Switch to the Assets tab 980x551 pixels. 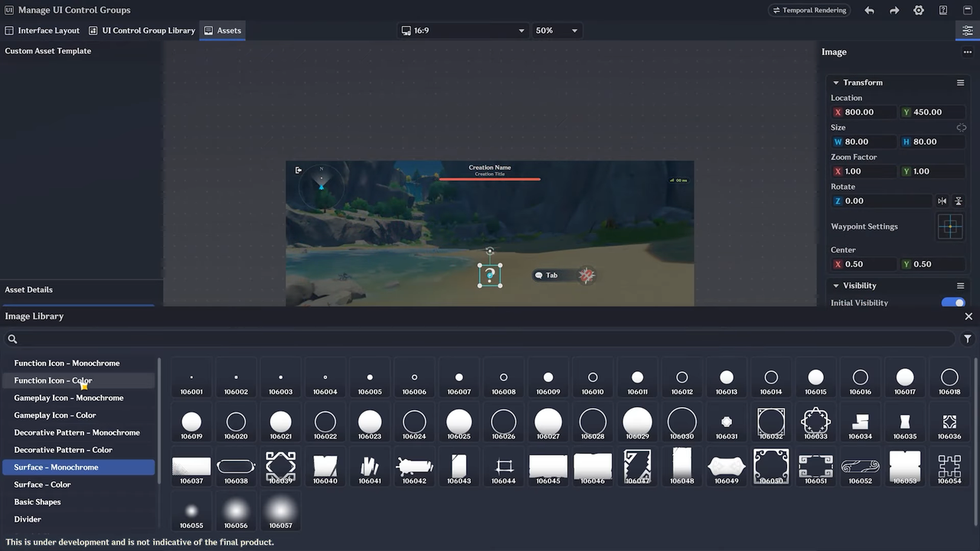(x=222, y=31)
